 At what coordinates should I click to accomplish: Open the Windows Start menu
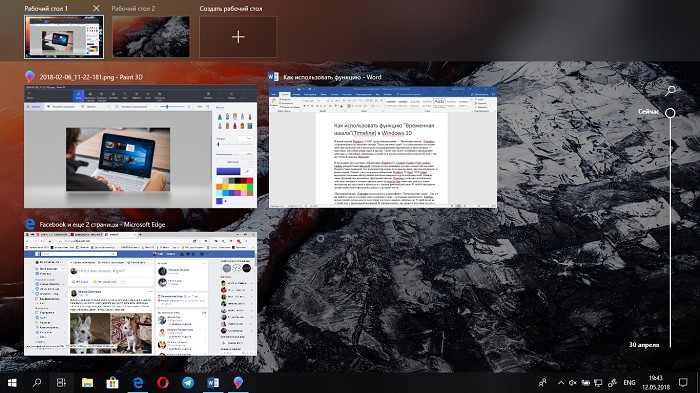[12, 383]
